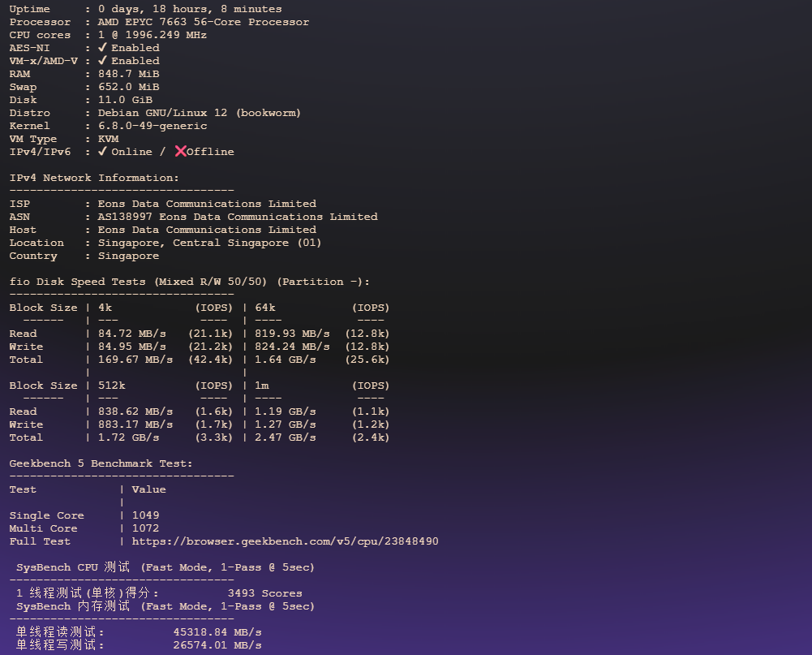Select the AMD EPYC 7663 processor label
Screen dimensions: 812x655
tap(203, 21)
